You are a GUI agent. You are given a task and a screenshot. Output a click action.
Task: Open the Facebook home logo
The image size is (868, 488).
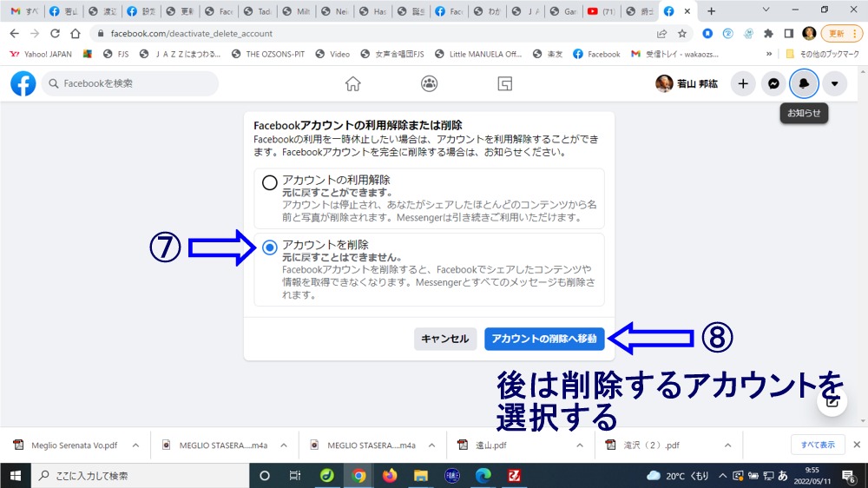coord(23,83)
